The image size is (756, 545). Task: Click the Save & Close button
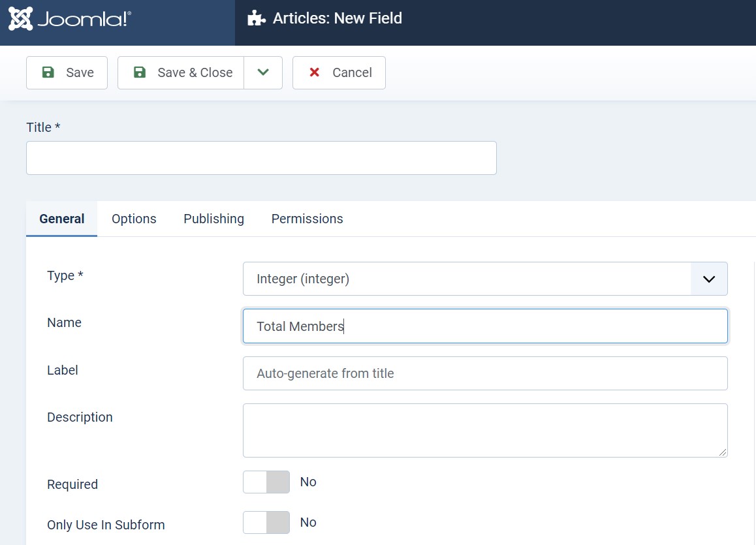pos(181,72)
